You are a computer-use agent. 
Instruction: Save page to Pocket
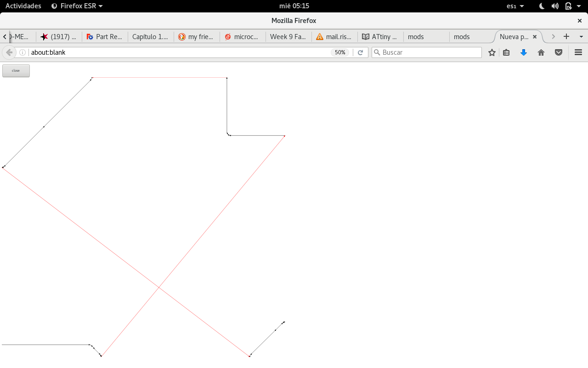559,52
